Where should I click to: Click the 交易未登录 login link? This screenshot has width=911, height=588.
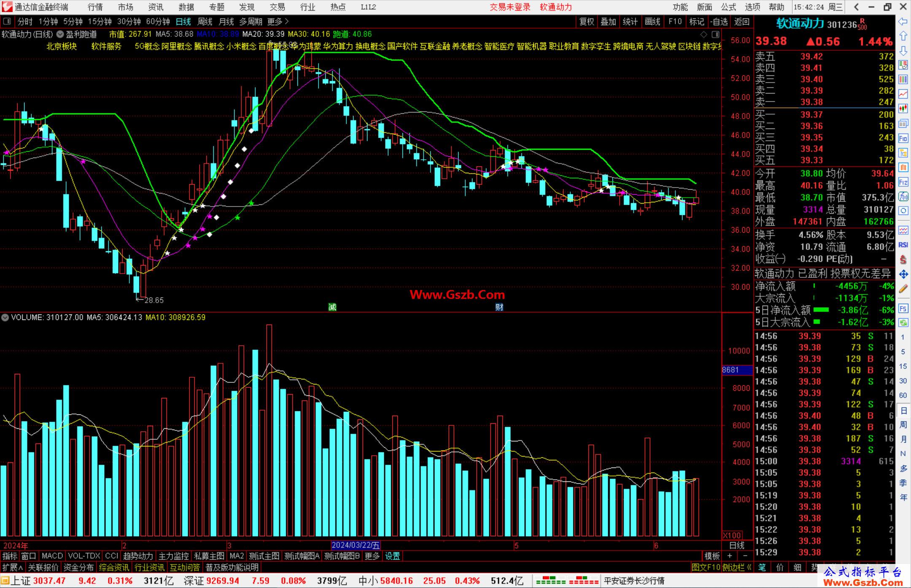point(510,7)
